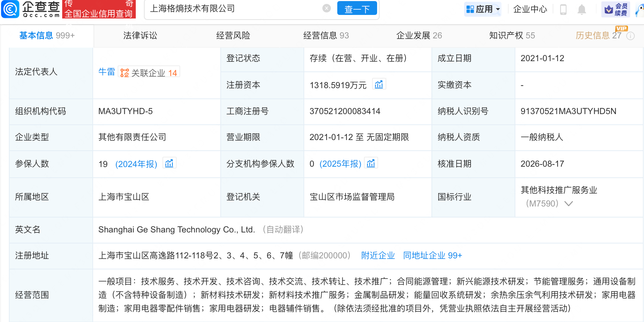
Task: Click 登记状态 value 存续 (在营、开业、在册)
Action: (358, 58)
